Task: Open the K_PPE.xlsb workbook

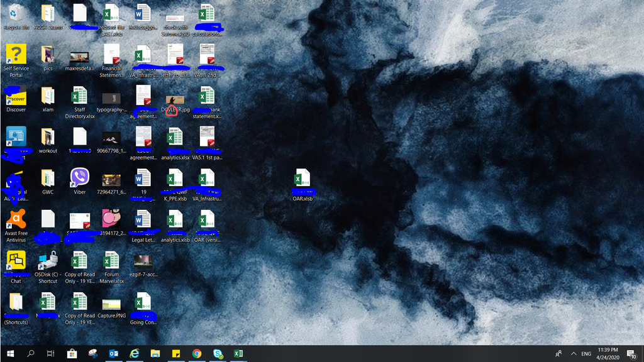Action: click(175, 184)
